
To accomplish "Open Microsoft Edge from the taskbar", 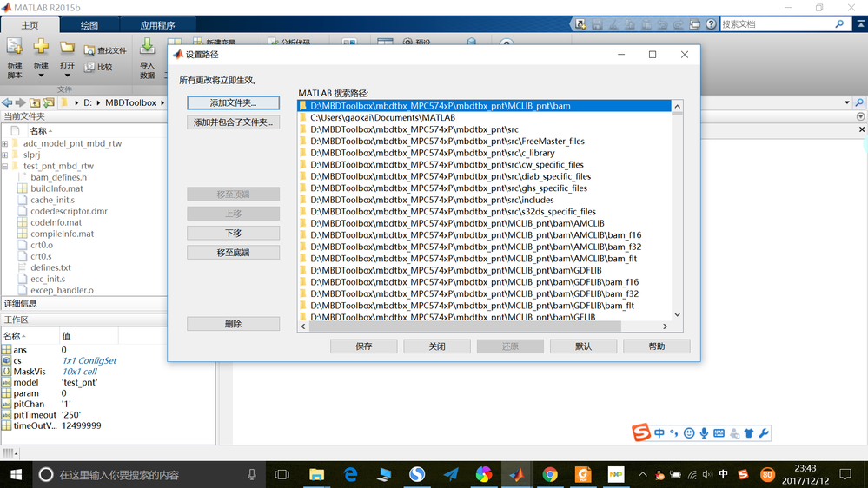I will click(350, 474).
